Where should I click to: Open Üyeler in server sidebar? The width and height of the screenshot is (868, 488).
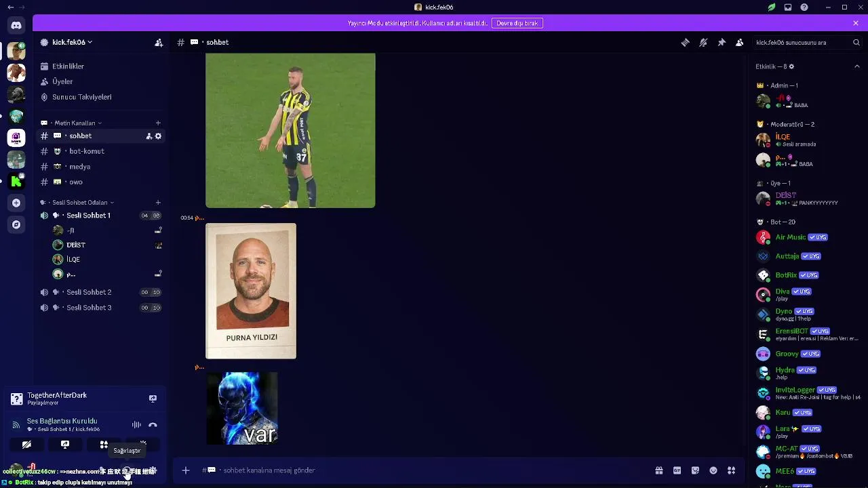tap(101, 81)
